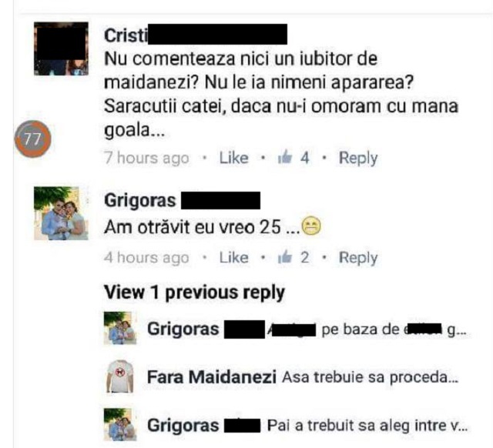This screenshot has height=448, width=493.
Task: Click Grigoras's avatar on the last reply
Action: pyautogui.click(x=120, y=424)
